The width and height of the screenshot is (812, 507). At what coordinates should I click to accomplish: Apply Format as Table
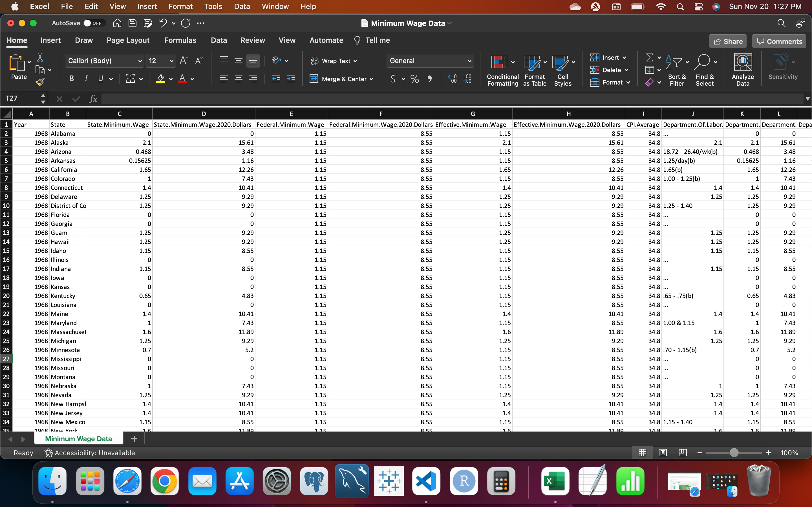[534, 69]
